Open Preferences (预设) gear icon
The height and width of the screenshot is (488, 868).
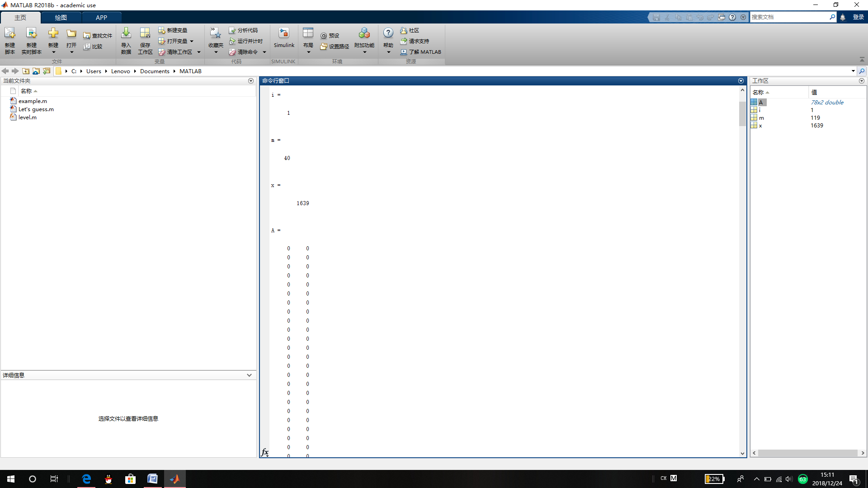324,36
